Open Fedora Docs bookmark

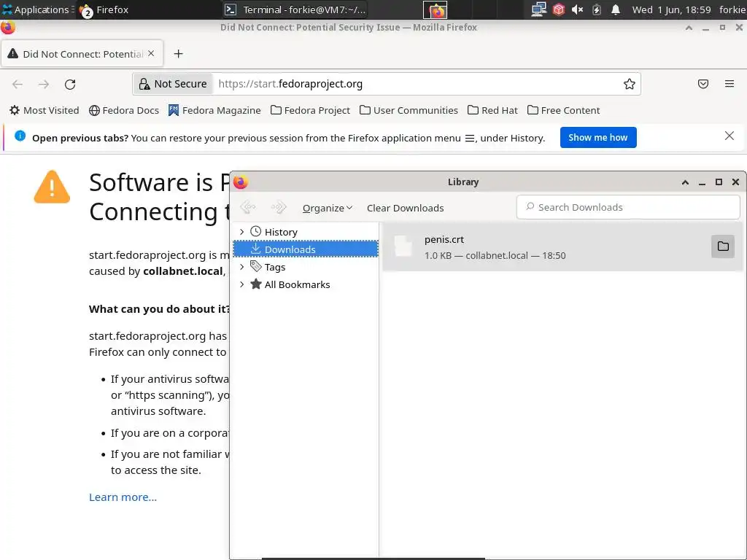point(124,111)
